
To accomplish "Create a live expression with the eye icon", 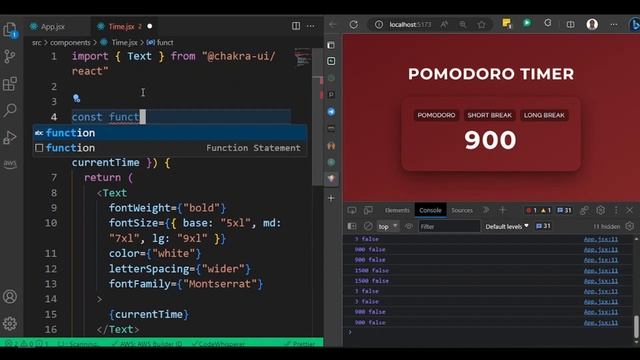I will point(409,226).
